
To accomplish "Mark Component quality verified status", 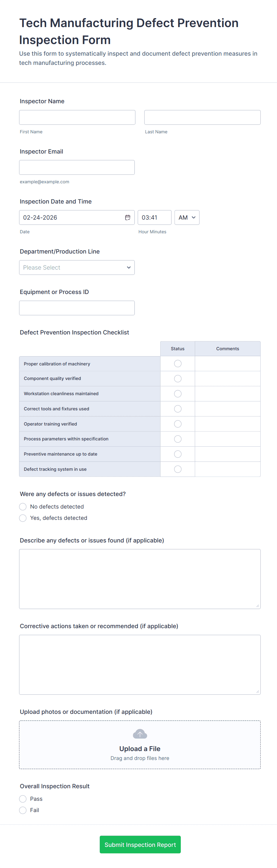I will pyautogui.click(x=178, y=379).
